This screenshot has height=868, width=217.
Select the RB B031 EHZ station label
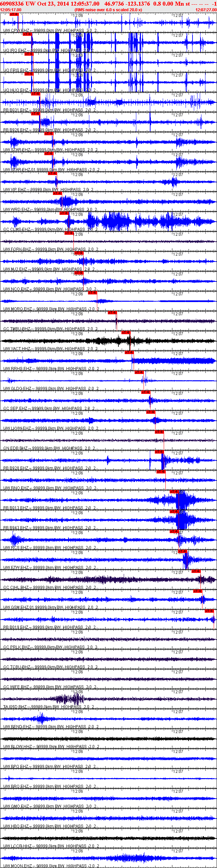(x=49, y=110)
